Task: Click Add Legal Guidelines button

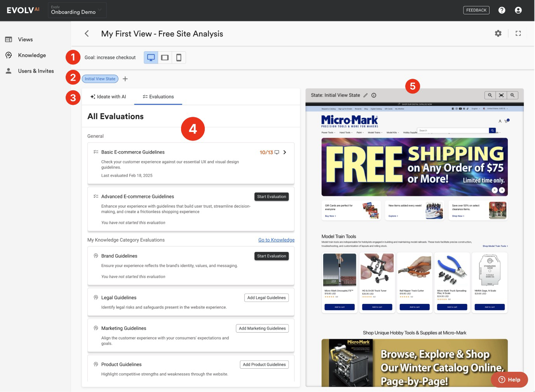Action: point(267,298)
